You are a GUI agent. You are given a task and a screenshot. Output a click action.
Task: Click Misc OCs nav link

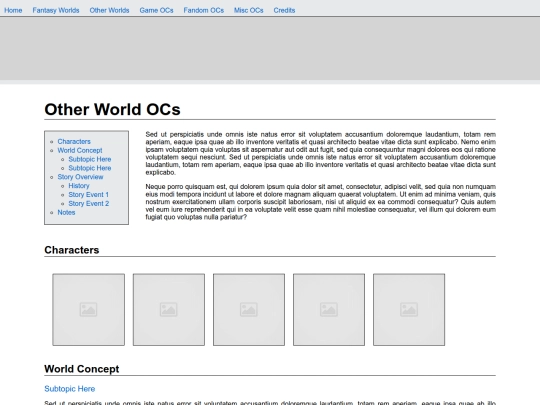pyautogui.click(x=249, y=10)
